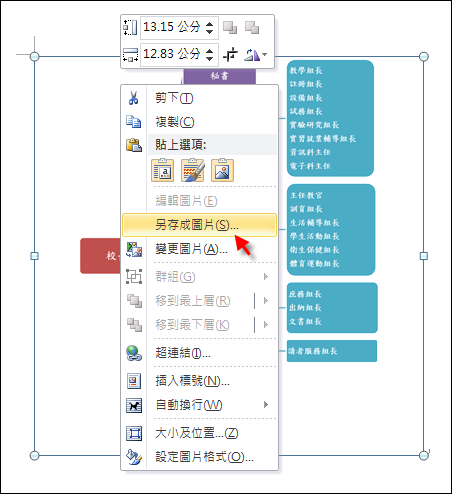Select 插入標號(N)... menu entry
The width and height of the screenshot is (452, 494).
[199, 381]
